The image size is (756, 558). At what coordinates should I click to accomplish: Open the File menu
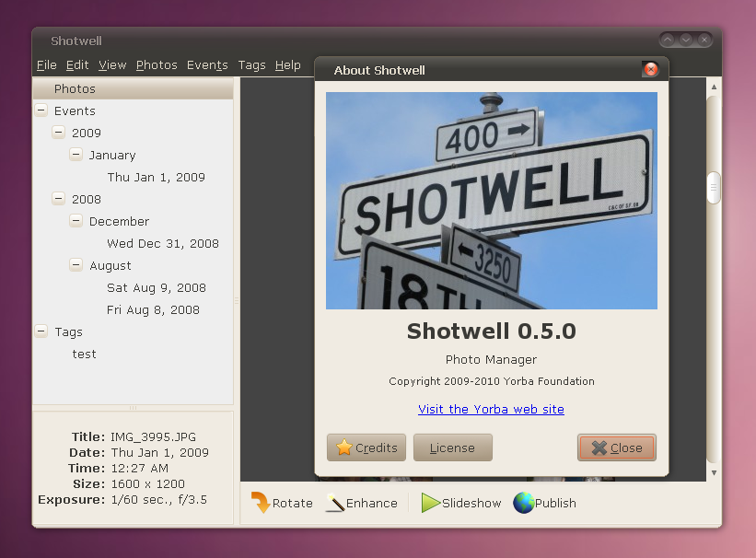point(47,65)
